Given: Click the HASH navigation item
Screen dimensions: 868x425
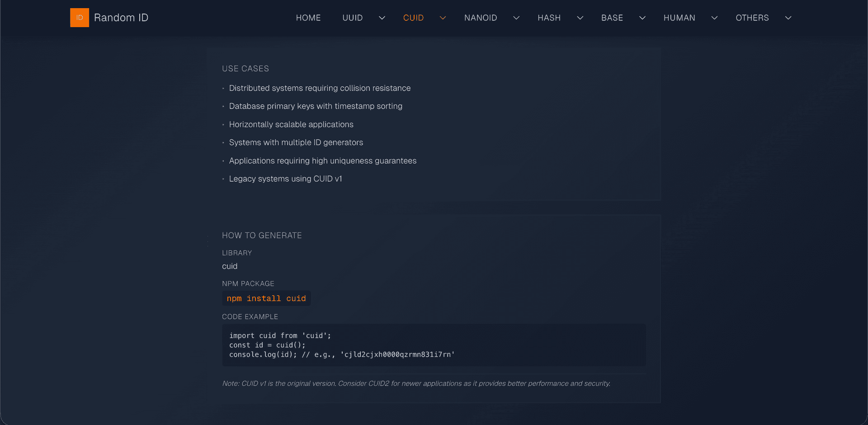Looking at the screenshot, I should pyautogui.click(x=549, y=18).
